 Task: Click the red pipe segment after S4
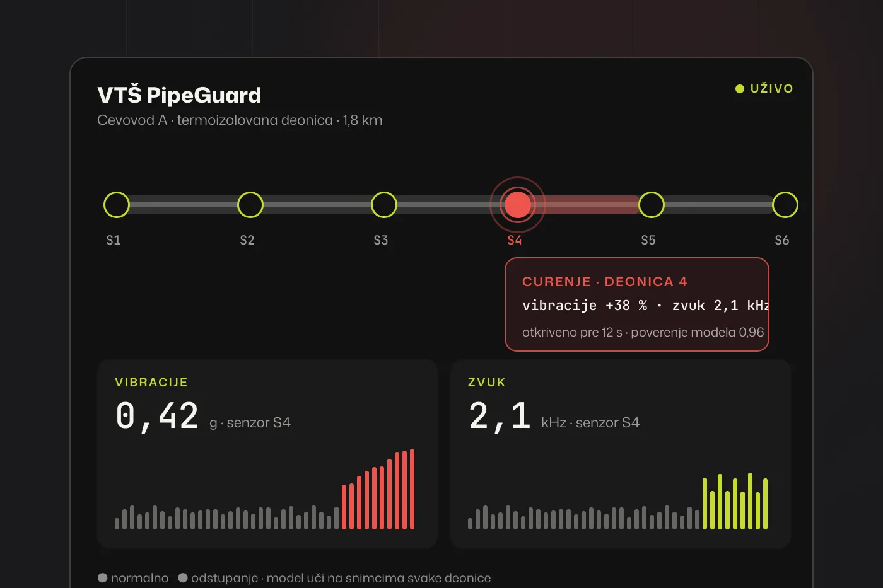[x=587, y=205]
